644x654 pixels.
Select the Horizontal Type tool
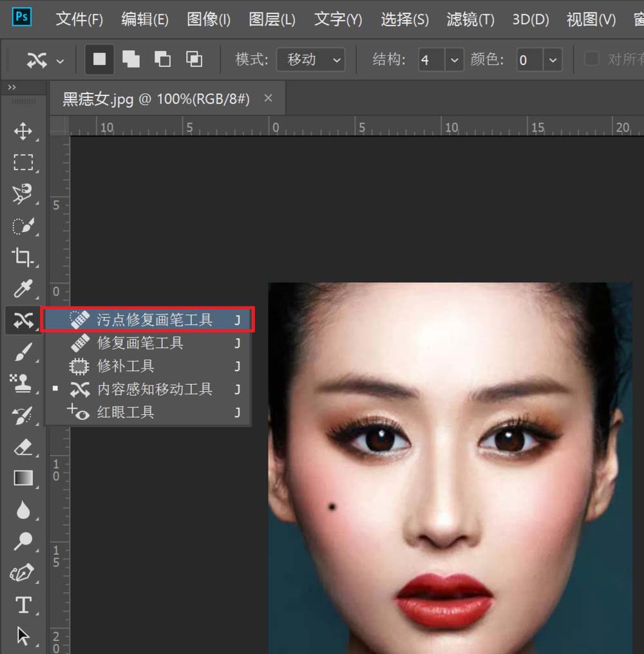coord(23,604)
